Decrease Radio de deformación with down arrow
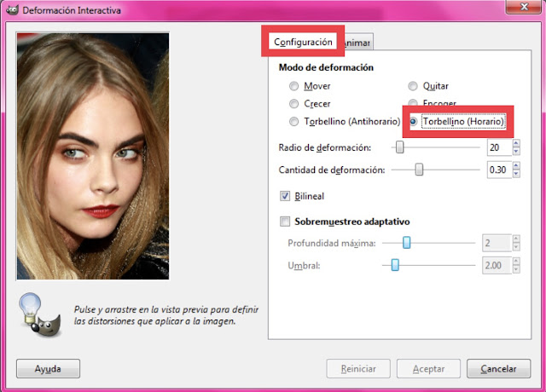The width and height of the screenshot is (546, 392). 516,152
